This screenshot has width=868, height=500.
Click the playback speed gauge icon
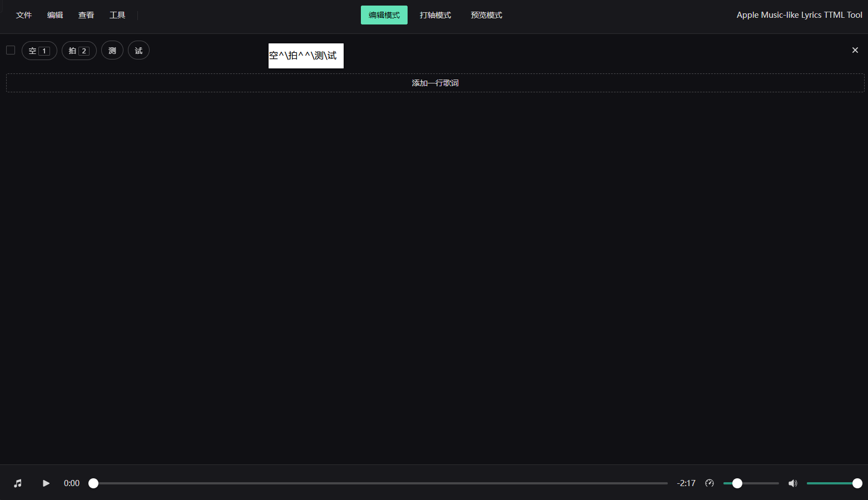(710, 483)
